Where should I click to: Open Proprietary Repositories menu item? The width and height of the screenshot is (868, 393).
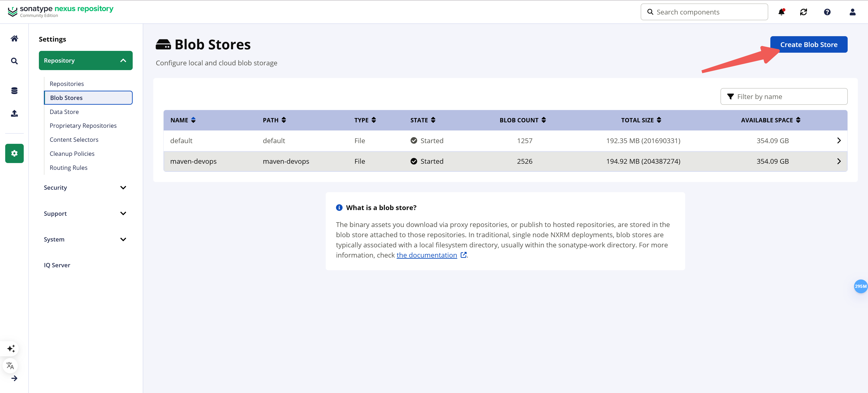[83, 126]
